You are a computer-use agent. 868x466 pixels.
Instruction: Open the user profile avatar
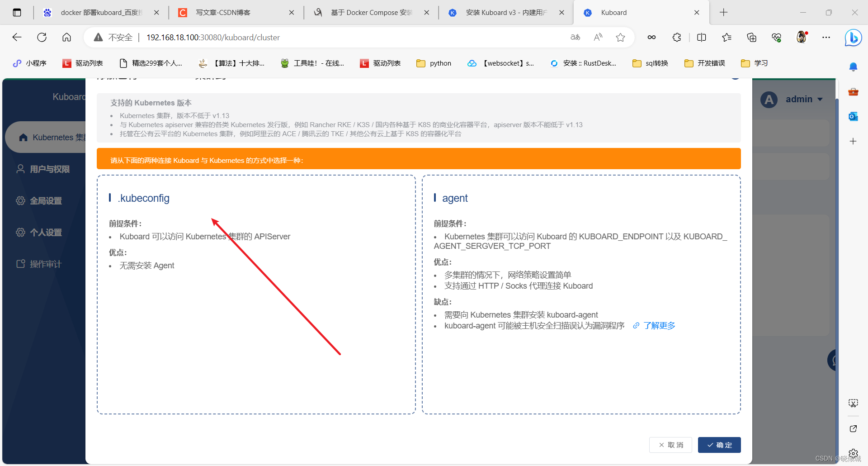pyautogui.click(x=802, y=37)
